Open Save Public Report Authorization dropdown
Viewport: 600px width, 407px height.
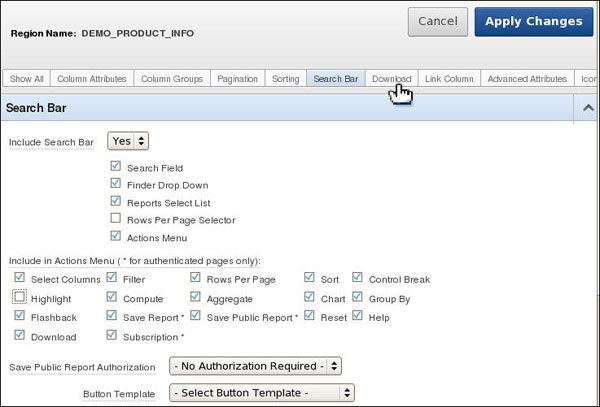point(256,366)
